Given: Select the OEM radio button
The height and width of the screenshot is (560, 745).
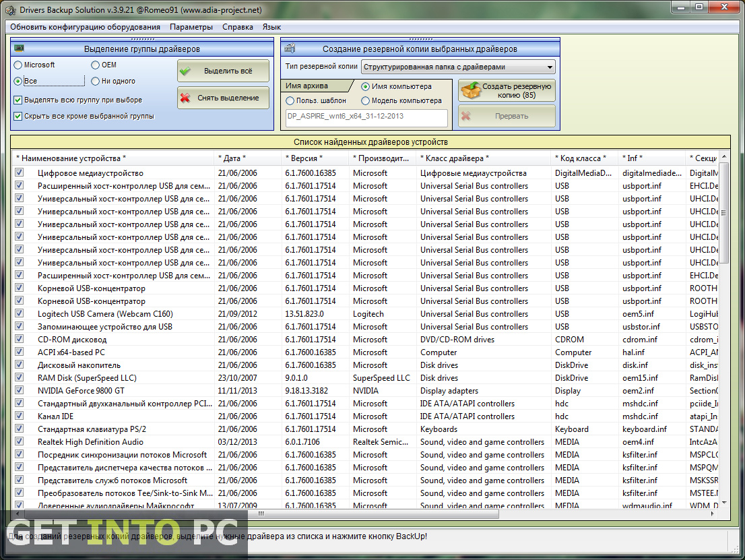Looking at the screenshot, I should (95, 65).
